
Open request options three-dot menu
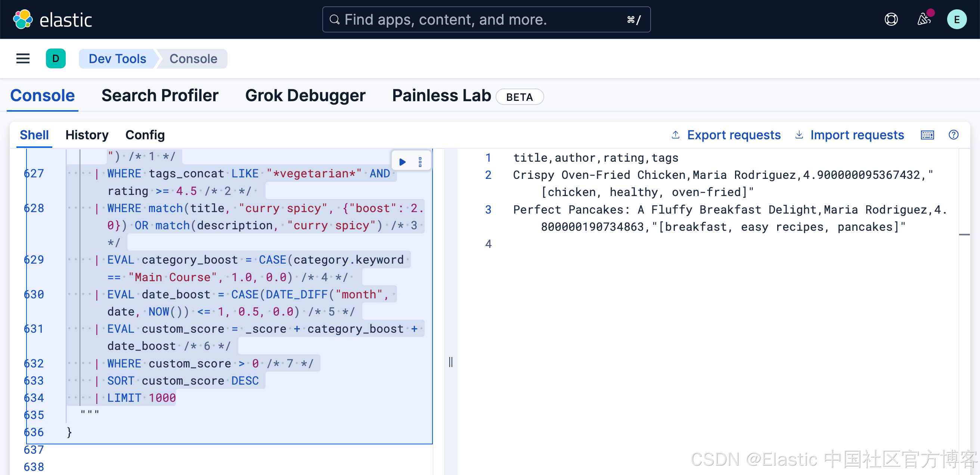pyautogui.click(x=420, y=162)
